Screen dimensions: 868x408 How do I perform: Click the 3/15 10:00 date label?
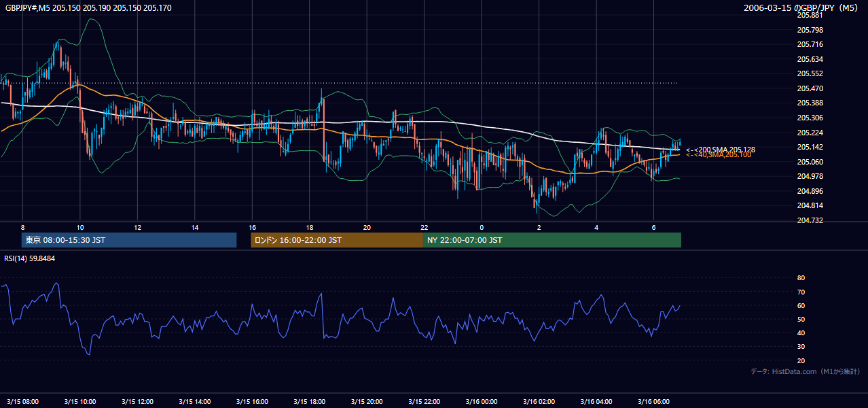tap(80, 402)
